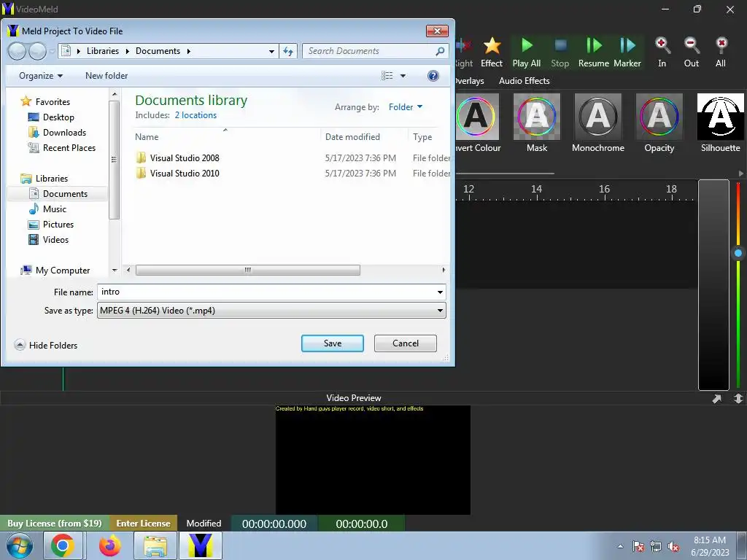Open the Organize menu
747x560 pixels.
(x=41, y=76)
